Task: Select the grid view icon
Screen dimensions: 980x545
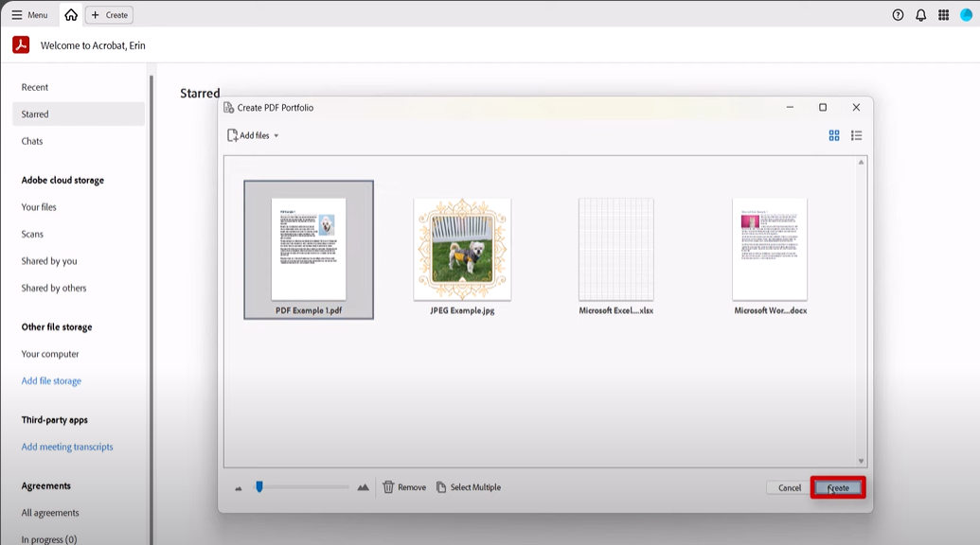Action: pyautogui.click(x=834, y=135)
